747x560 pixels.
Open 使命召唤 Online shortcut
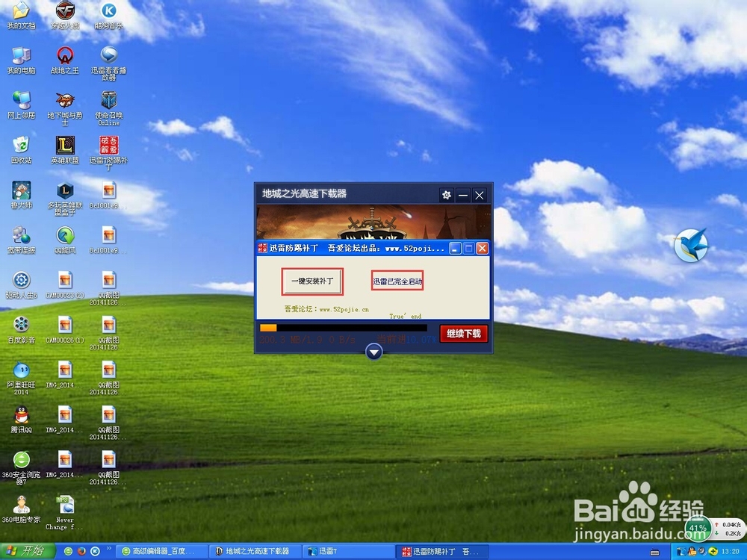108,108
